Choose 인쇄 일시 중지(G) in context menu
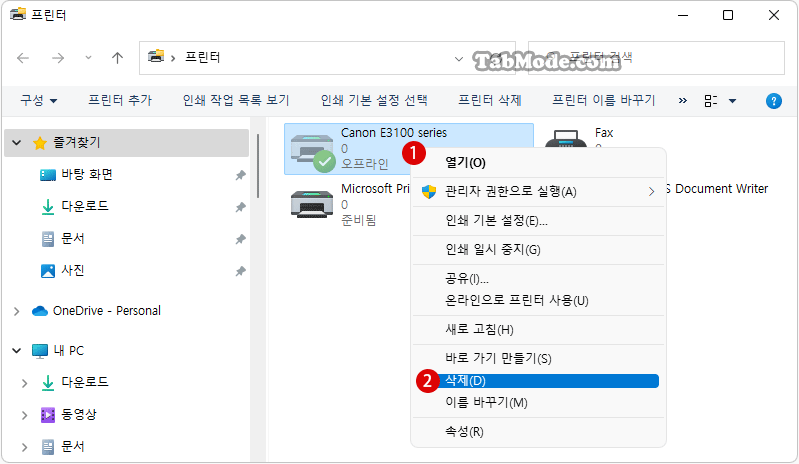799x464 pixels. [538, 250]
